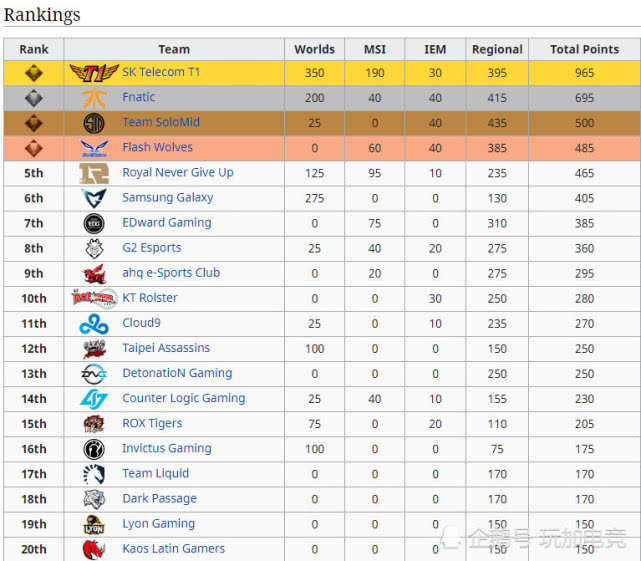Click the 16th rank cell
641x561 pixels.
34,449
